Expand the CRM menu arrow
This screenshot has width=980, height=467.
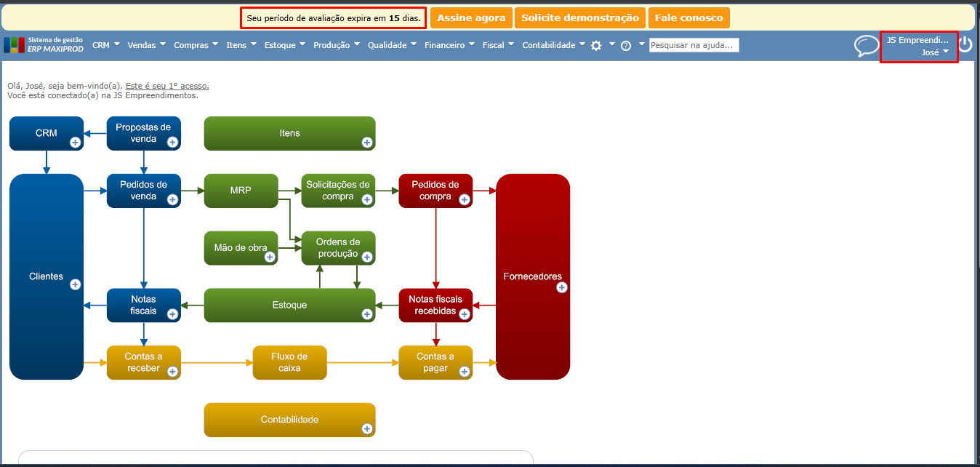(116, 44)
